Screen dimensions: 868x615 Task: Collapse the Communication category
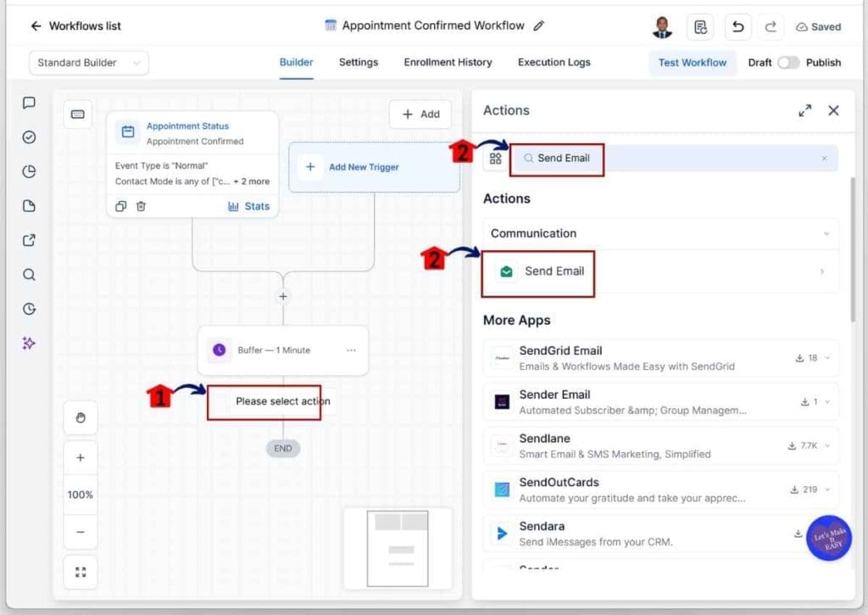[826, 234]
